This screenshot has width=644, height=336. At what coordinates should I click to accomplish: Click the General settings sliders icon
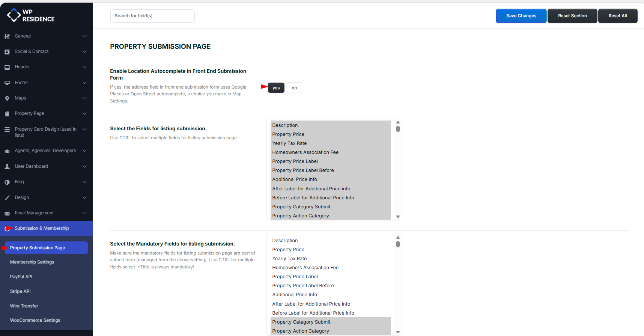[7, 36]
